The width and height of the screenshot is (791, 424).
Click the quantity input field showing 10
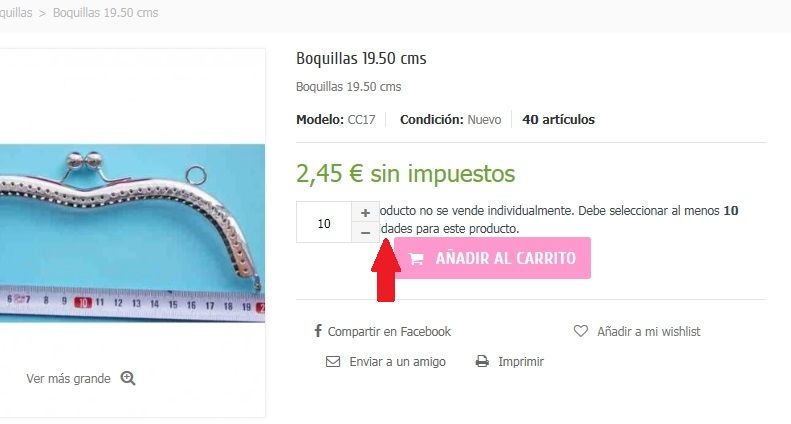click(x=324, y=223)
